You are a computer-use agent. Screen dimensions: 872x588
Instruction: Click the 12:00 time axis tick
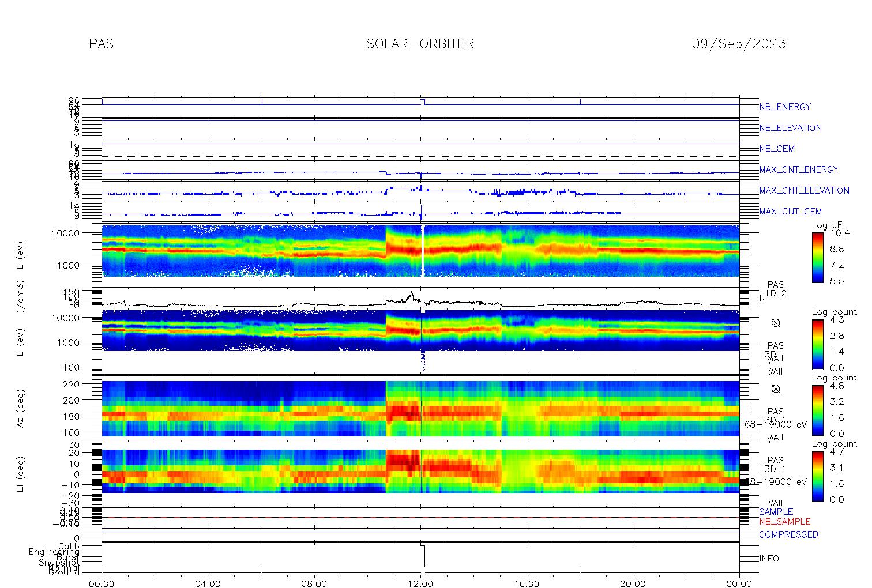pyautogui.click(x=420, y=583)
